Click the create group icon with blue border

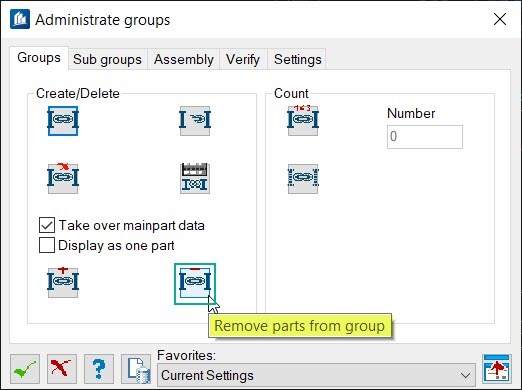(63, 121)
